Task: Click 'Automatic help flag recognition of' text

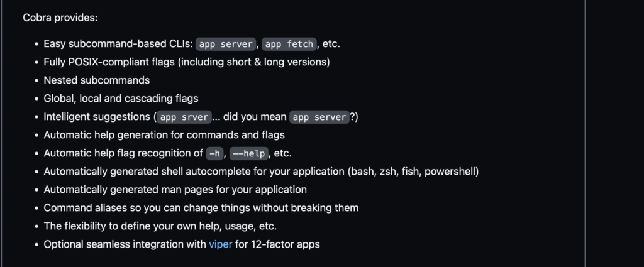Action: [123, 153]
